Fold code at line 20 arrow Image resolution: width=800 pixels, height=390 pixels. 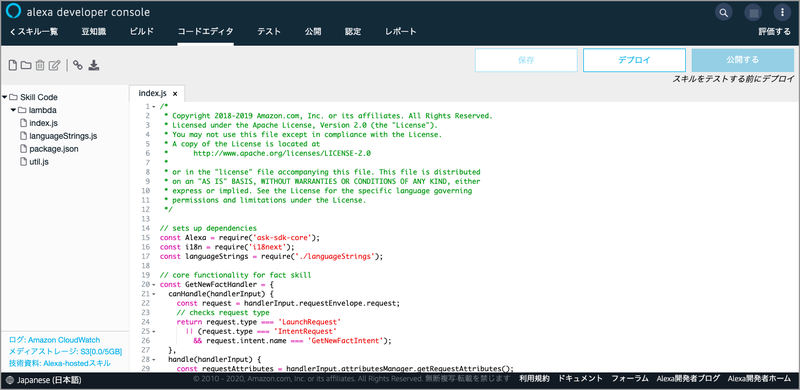coord(154,284)
